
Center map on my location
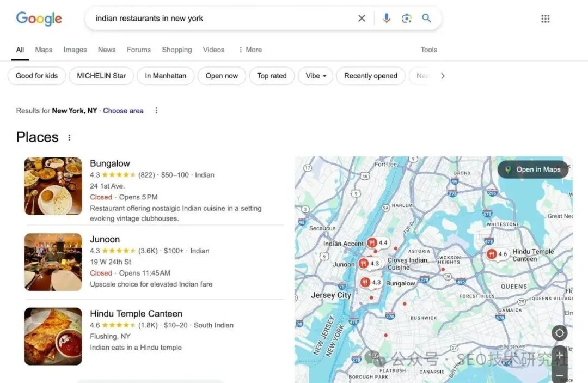(x=559, y=333)
